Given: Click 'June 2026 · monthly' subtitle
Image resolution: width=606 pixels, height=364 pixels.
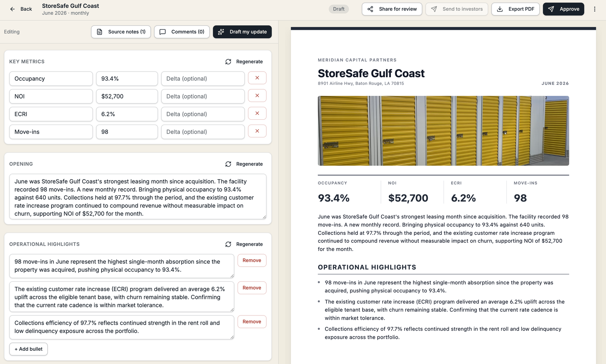Looking at the screenshot, I should [x=66, y=13].
